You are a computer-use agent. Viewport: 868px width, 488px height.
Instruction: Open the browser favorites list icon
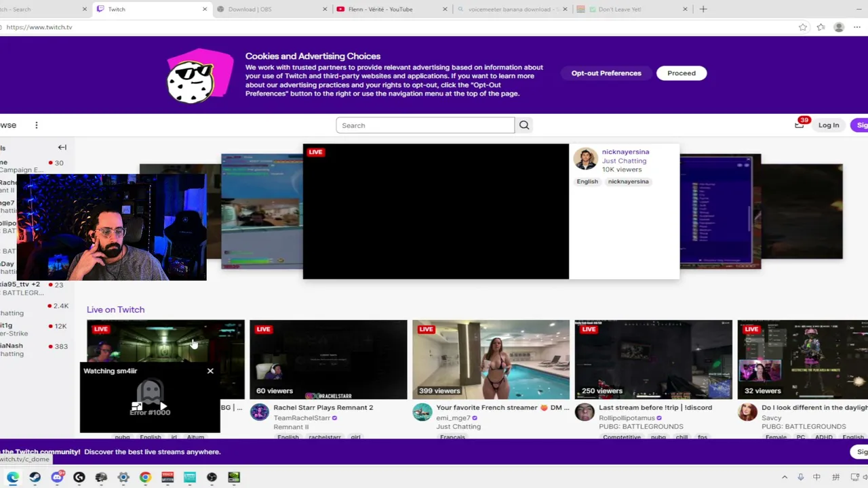pyautogui.click(x=821, y=27)
